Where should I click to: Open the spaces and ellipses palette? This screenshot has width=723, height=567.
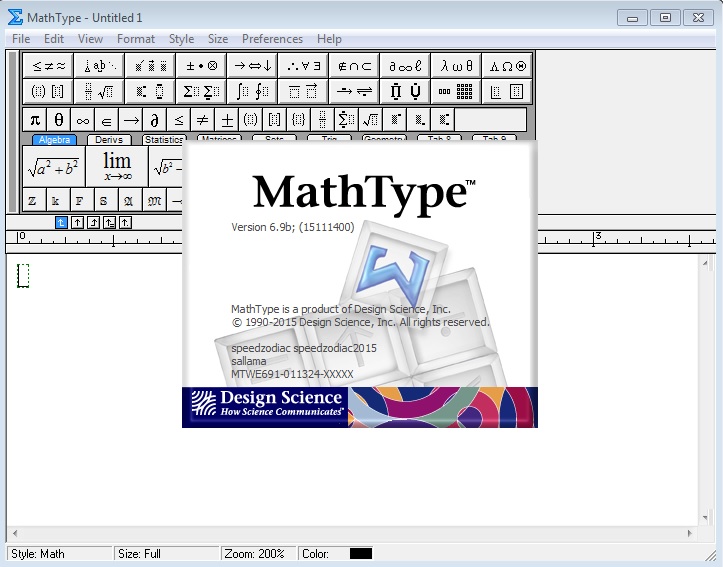[x=99, y=66]
